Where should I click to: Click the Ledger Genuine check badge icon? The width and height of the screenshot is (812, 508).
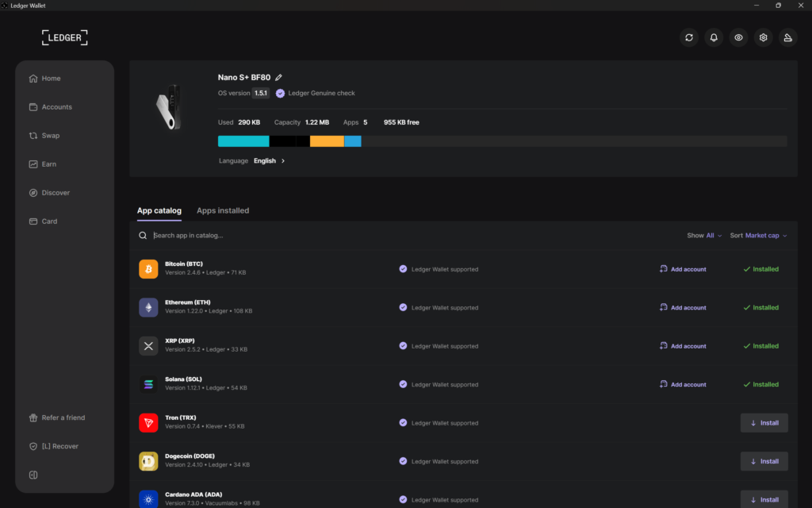point(280,94)
